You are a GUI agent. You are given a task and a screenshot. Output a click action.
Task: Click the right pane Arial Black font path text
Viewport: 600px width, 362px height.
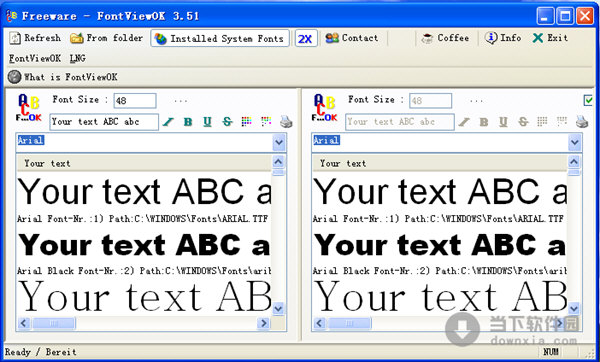pyautogui.click(x=439, y=271)
